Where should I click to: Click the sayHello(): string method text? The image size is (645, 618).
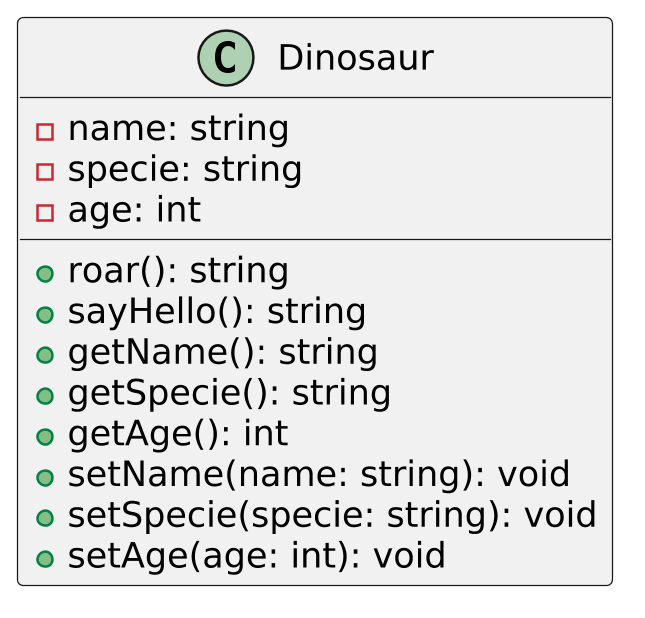tap(216, 313)
